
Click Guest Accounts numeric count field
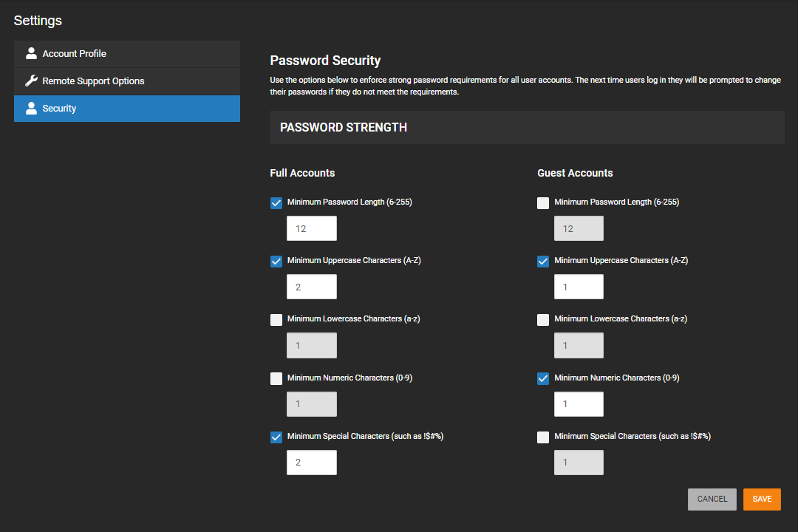click(579, 404)
